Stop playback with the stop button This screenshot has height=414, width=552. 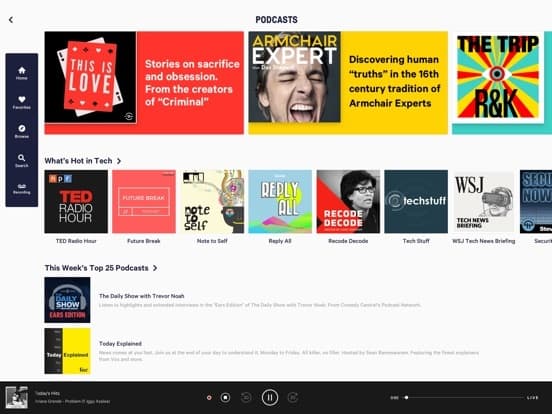tap(225, 398)
